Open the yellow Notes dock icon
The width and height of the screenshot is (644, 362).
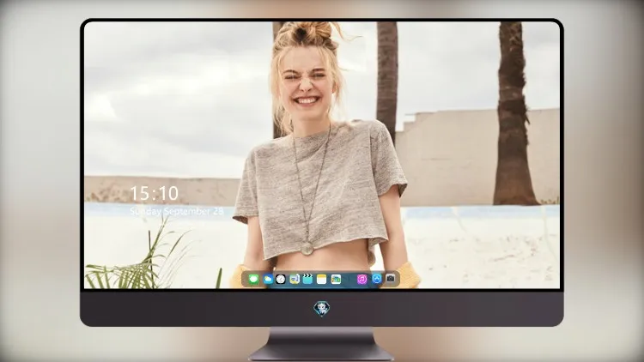tap(322, 280)
